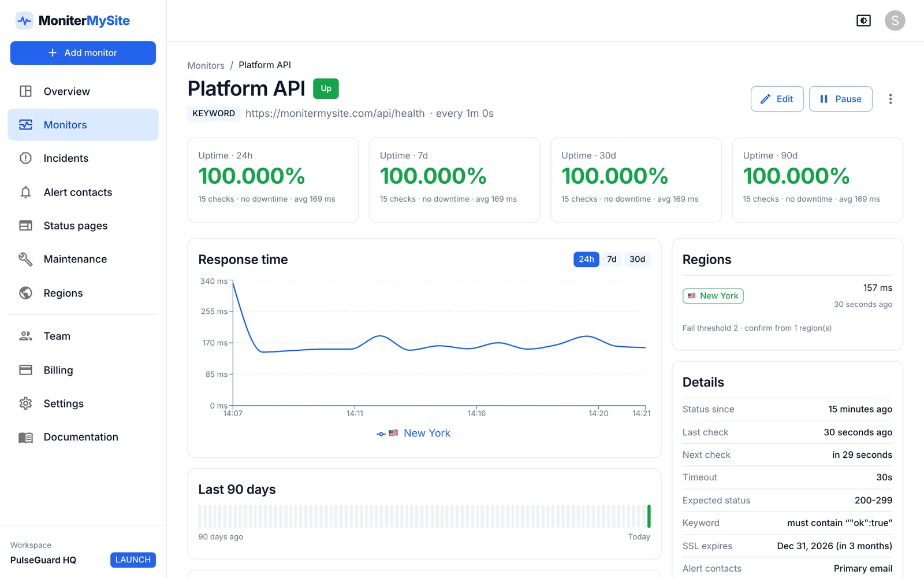Click the Documentation book icon
This screenshot has width=924, height=578.
[25, 438]
